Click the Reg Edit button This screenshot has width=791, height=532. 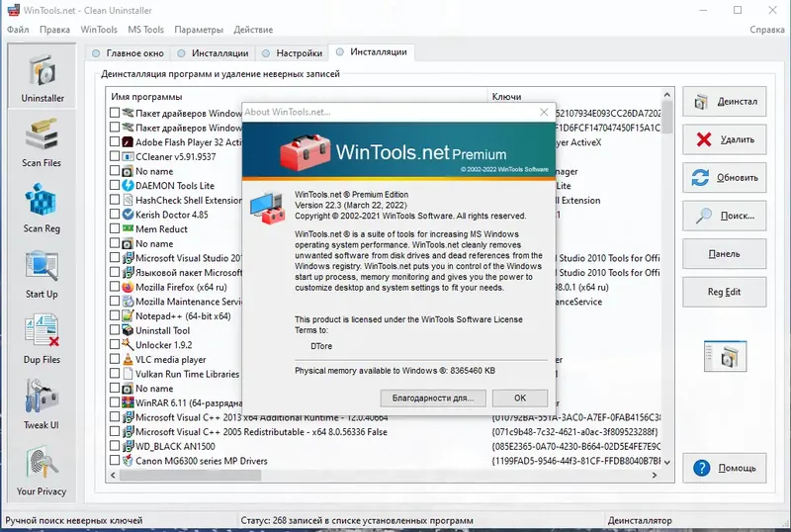point(725,292)
